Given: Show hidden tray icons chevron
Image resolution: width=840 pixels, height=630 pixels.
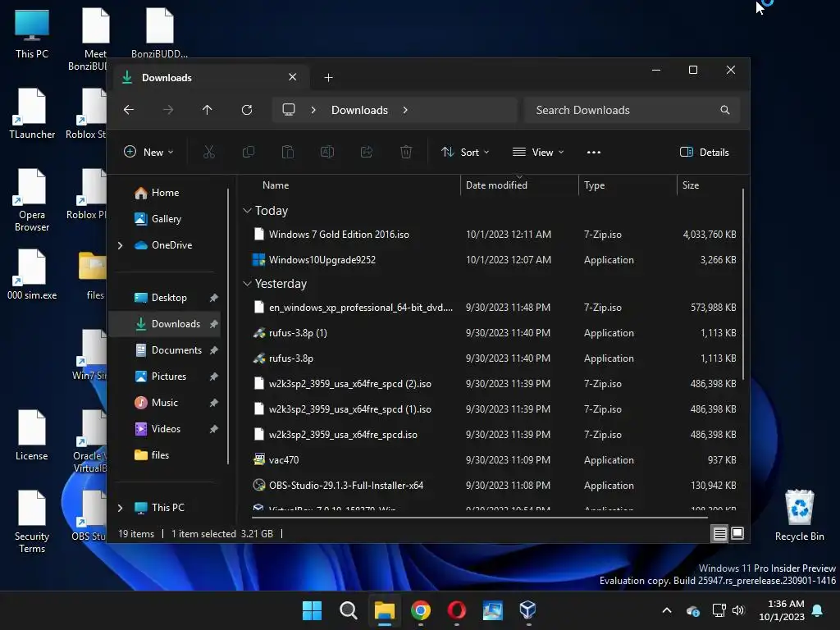Looking at the screenshot, I should pyautogui.click(x=667, y=610).
